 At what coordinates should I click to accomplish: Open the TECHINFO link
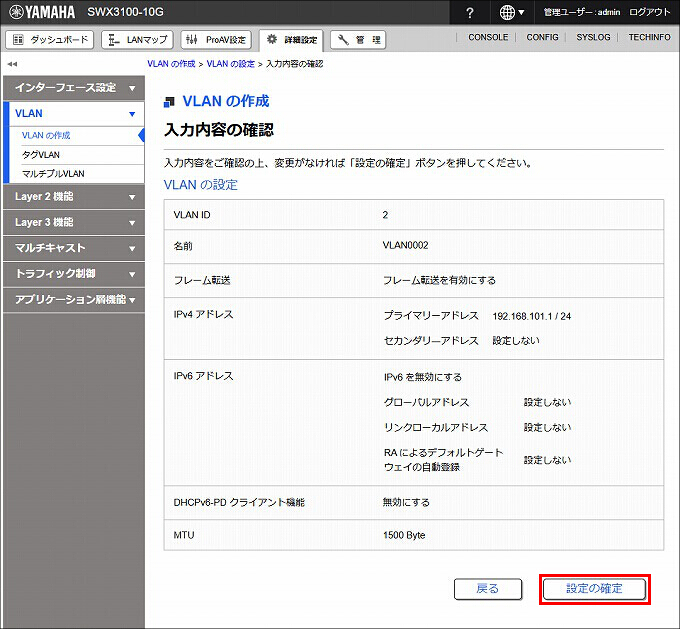649,37
